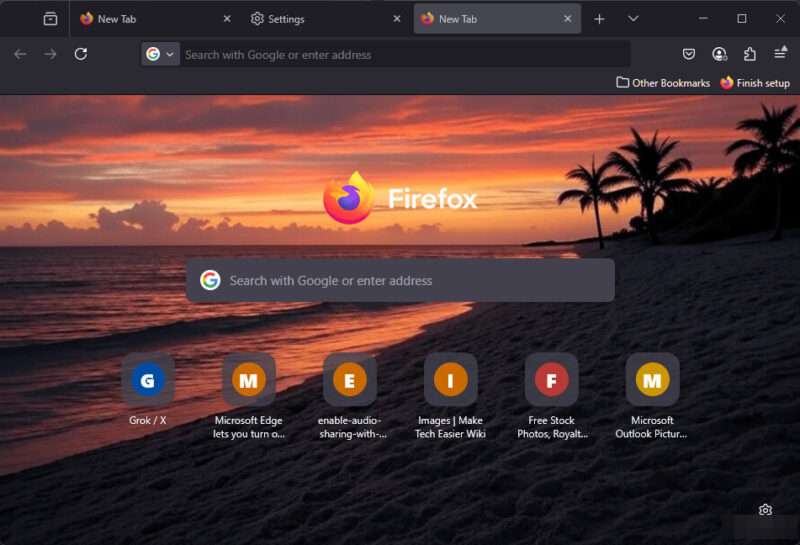Image resolution: width=800 pixels, height=545 pixels.
Task: Go back using the back arrow
Action: 20,54
